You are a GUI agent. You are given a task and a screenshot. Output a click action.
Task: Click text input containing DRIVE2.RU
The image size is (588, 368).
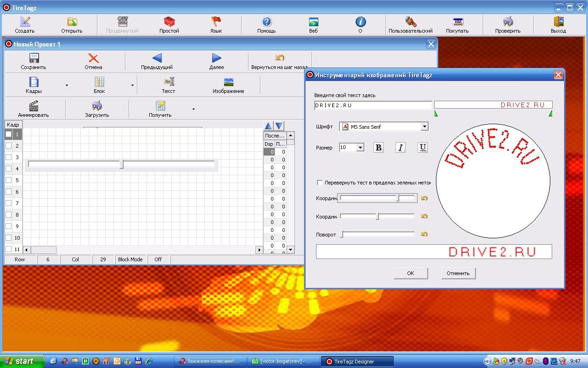coord(373,105)
